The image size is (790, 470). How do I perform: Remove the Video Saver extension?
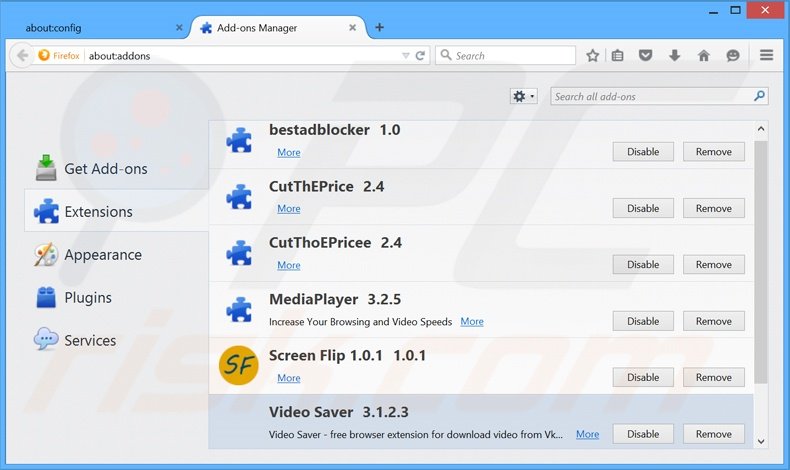[x=713, y=434]
